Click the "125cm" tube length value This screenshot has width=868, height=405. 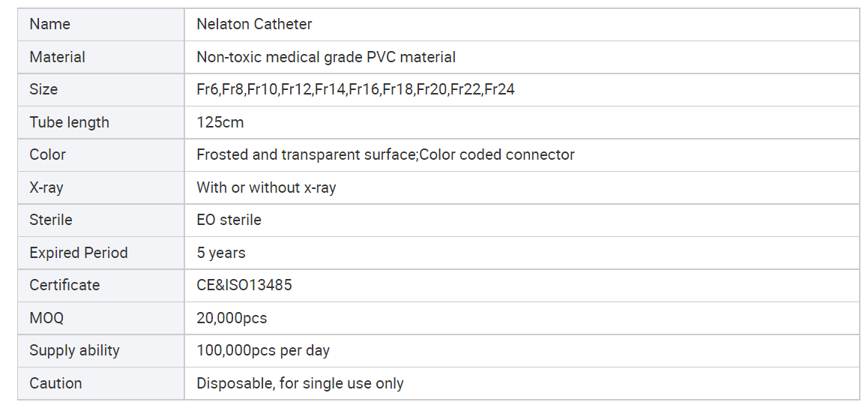pos(220,122)
